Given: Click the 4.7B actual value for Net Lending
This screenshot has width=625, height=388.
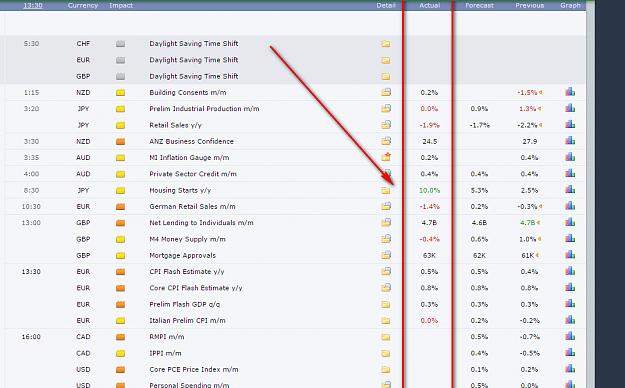Looking at the screenshot, I should [429, 223].
